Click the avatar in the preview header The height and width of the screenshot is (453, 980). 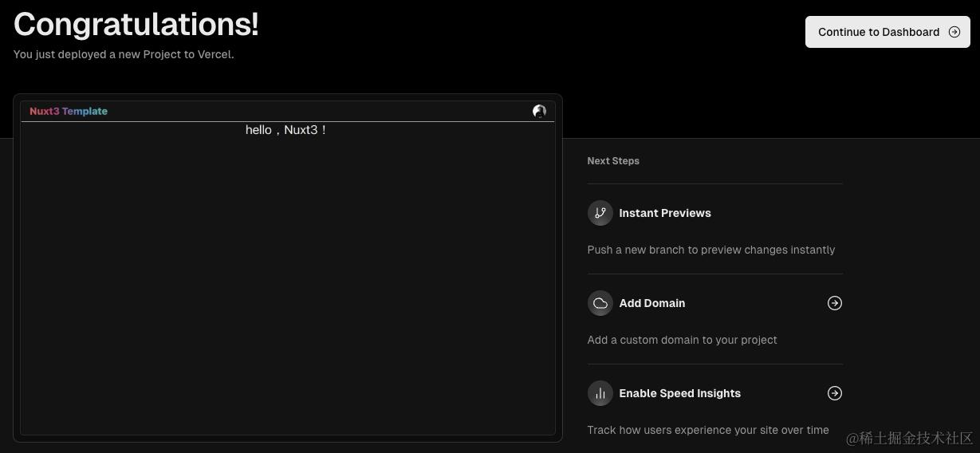pyautogui.click(x=539, y=111)
